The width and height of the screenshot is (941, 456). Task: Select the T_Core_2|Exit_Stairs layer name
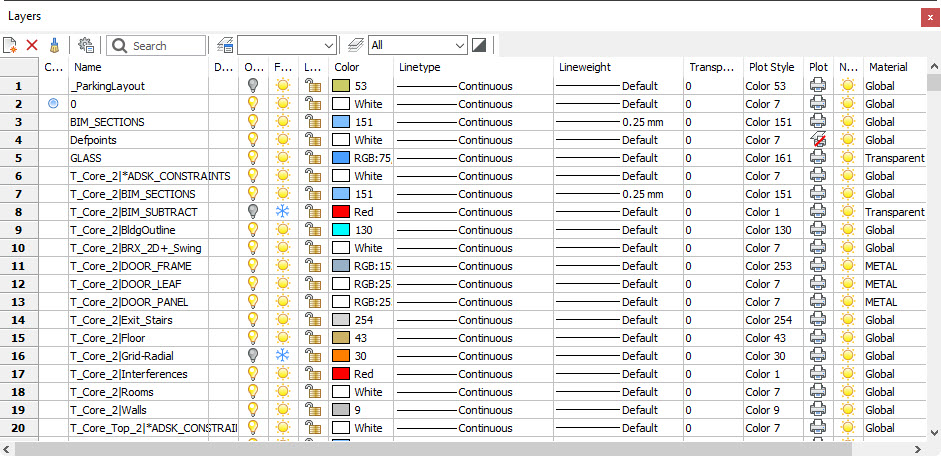click(x=121, y=320)
